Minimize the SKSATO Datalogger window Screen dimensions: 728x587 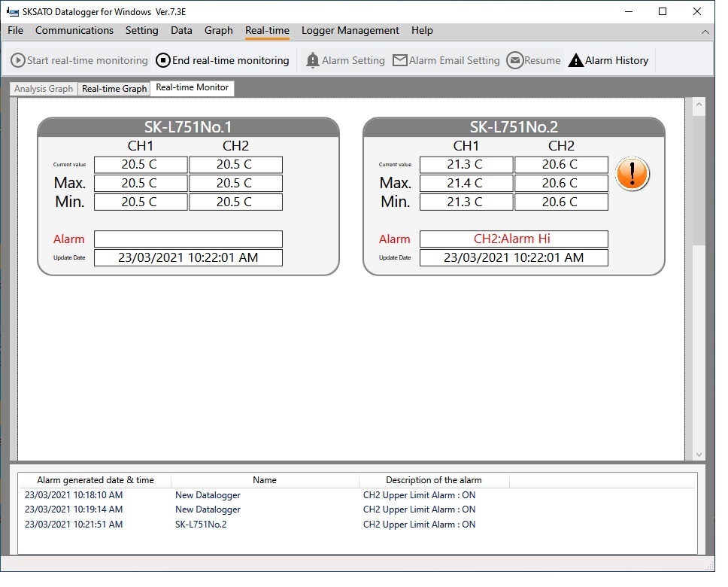(629, 11)
